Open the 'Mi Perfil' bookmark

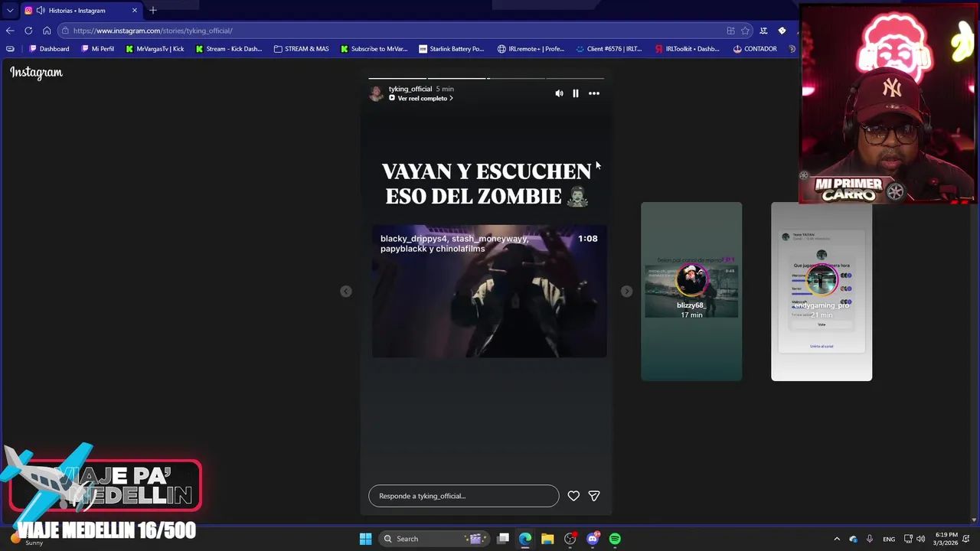pyautogui.click(x=97, y=49)
